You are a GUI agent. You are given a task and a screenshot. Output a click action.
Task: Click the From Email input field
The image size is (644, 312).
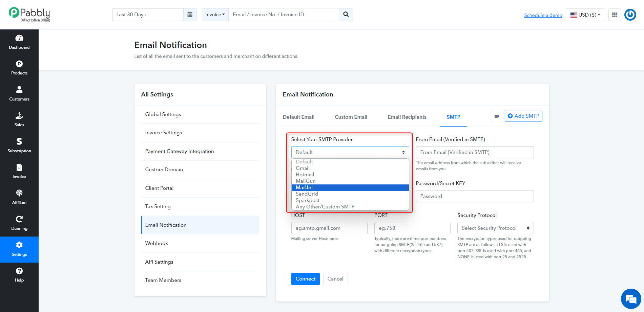click(475, 152)
